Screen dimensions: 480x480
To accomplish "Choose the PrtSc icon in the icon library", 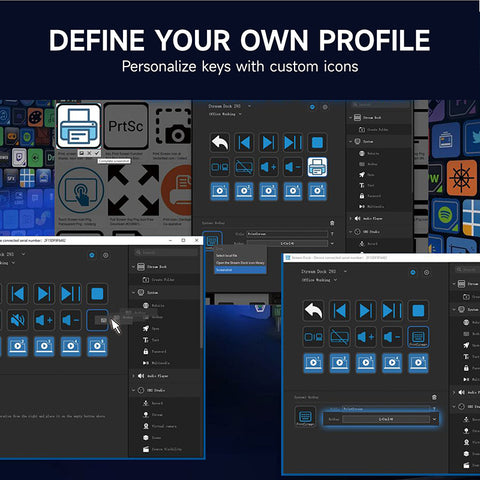I will pos(126,126).
